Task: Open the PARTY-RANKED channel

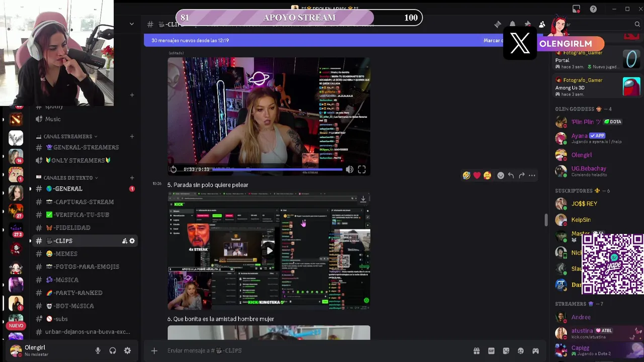Action: point(84,293)
